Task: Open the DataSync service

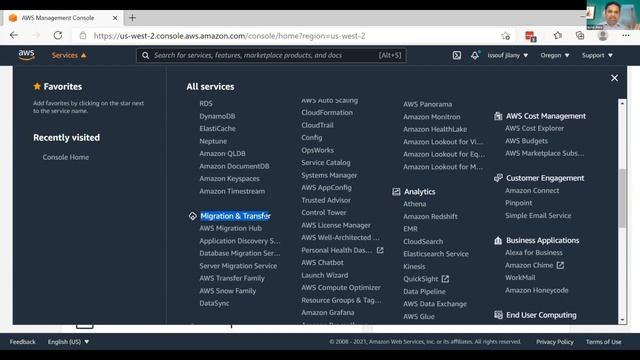Action: coord(214,303)
